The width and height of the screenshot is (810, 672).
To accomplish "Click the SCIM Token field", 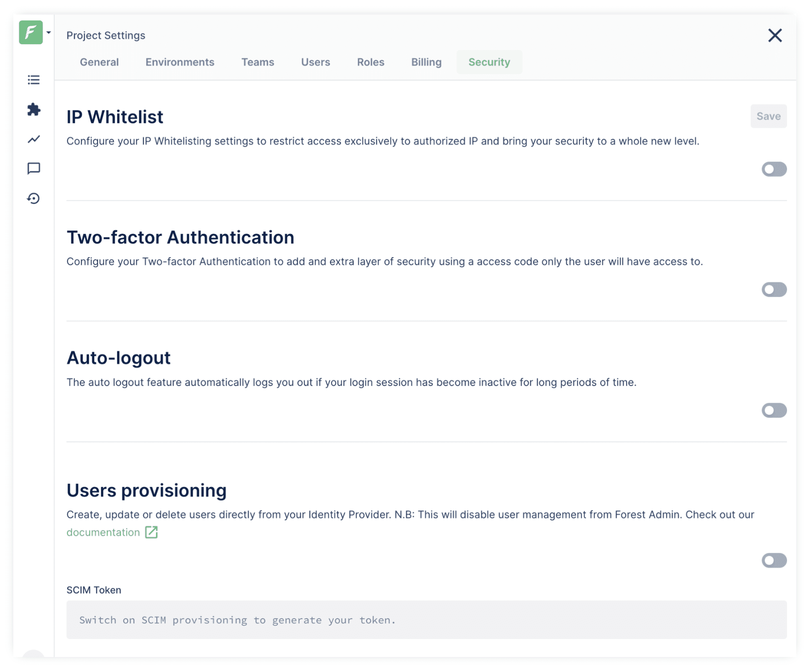I will coord(426,620).
